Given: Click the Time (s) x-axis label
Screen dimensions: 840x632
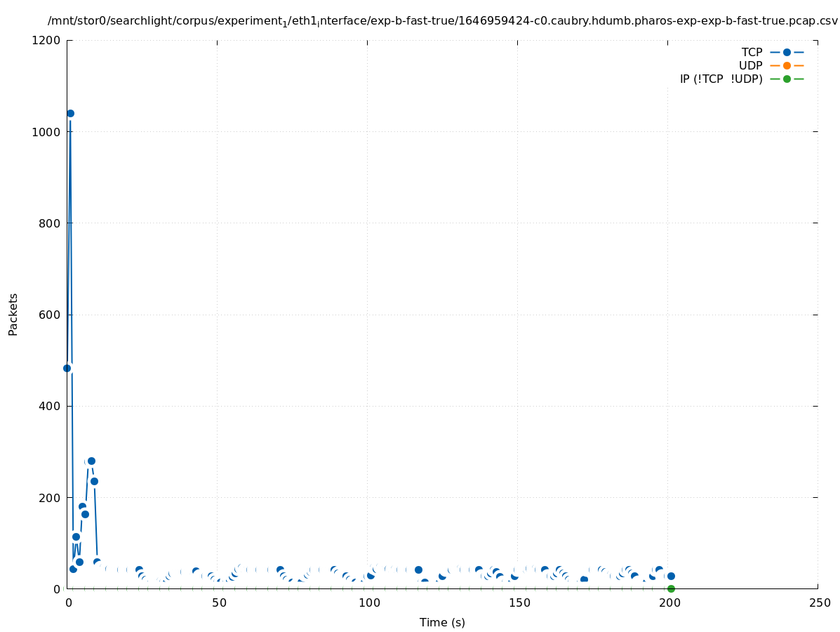Looking at the screenshot, I should [x=442, y=623].
